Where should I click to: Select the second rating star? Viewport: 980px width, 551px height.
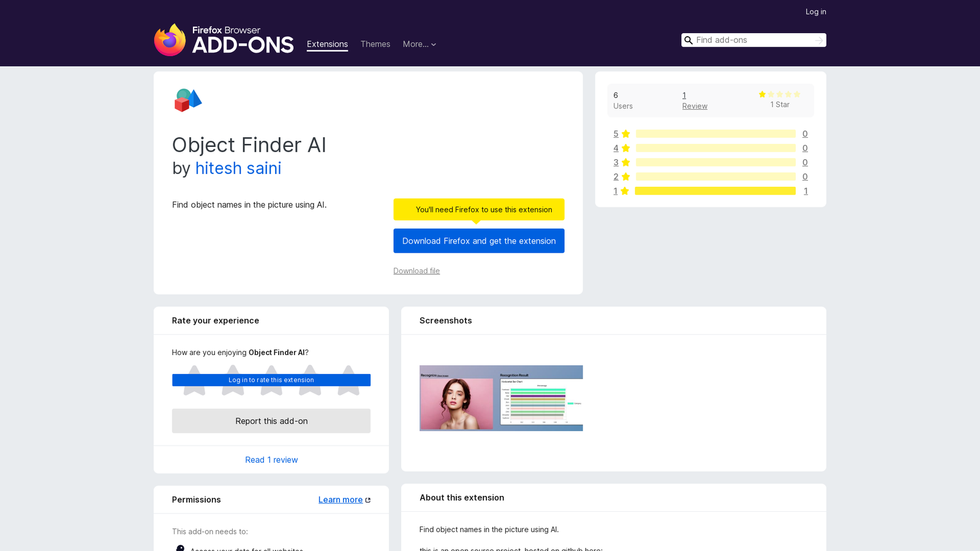pyautogui.click(x=233, y=380)
